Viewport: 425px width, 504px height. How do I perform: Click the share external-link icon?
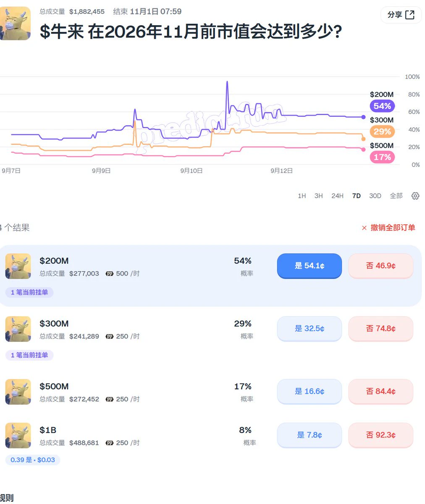410,15
